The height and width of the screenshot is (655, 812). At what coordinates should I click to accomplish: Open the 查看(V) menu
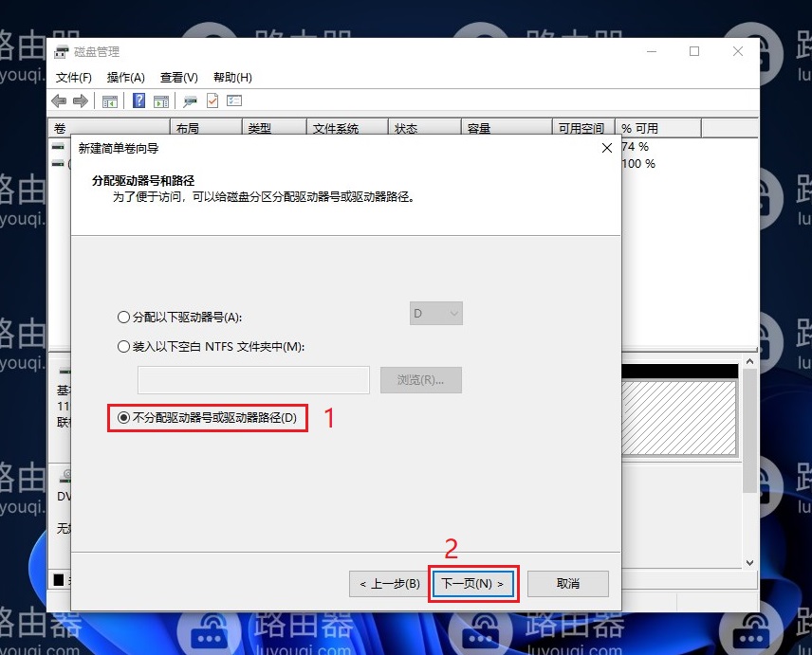point(179,78)
